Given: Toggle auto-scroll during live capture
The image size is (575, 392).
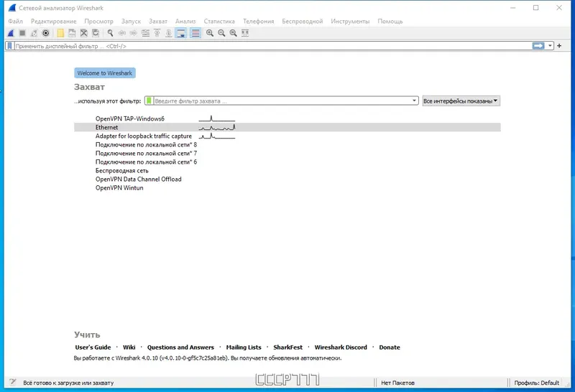Looking at the screenshot, I should [181, 33].
